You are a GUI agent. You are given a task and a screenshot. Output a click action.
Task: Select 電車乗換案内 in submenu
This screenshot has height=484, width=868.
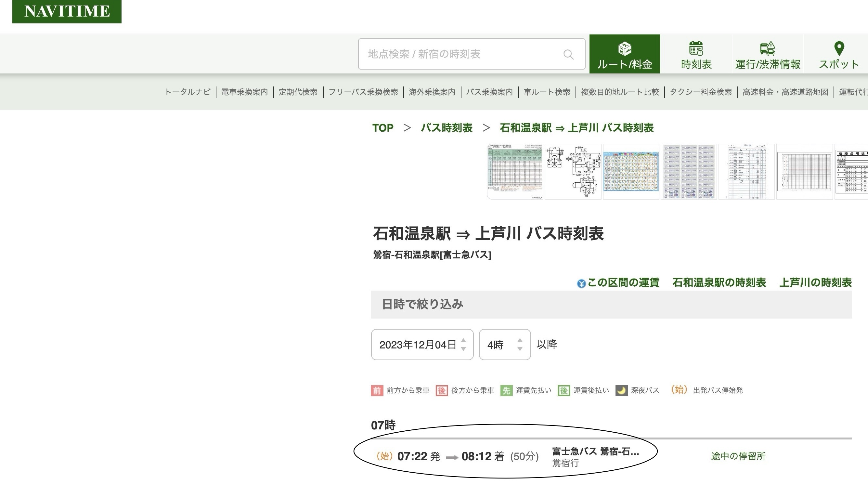(x=244, y=92)
